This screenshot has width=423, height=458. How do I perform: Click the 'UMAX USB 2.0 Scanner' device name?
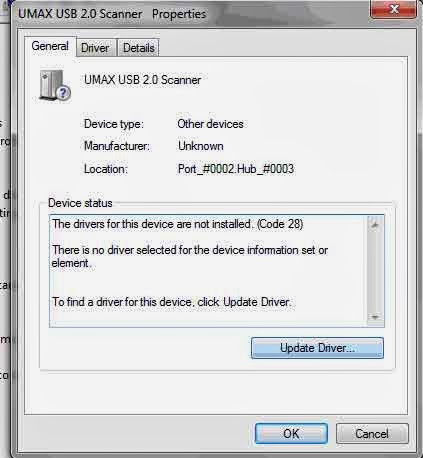click(x=142, y=80)
